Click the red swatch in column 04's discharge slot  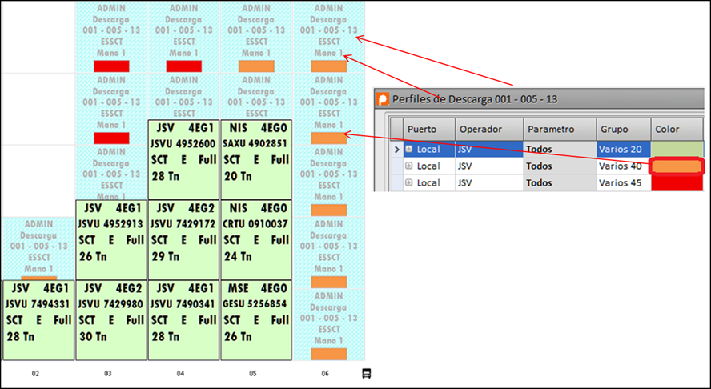click(184, 66)
